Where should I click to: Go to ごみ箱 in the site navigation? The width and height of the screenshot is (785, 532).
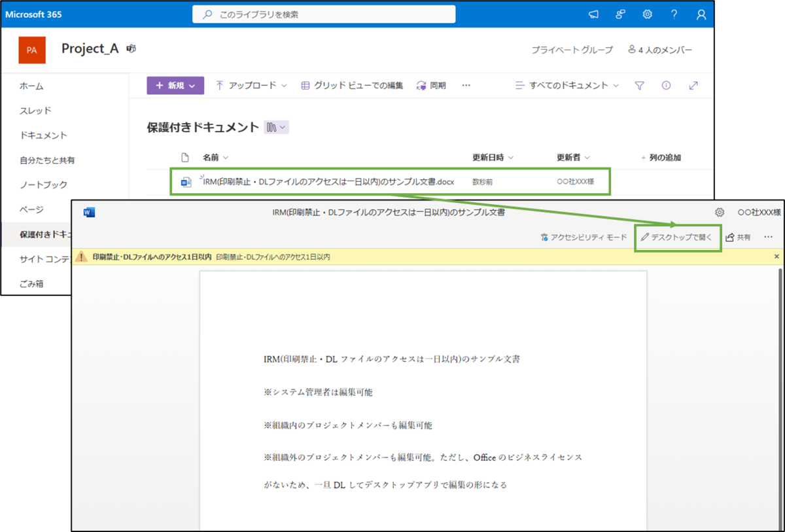click(x=31, y=284)
